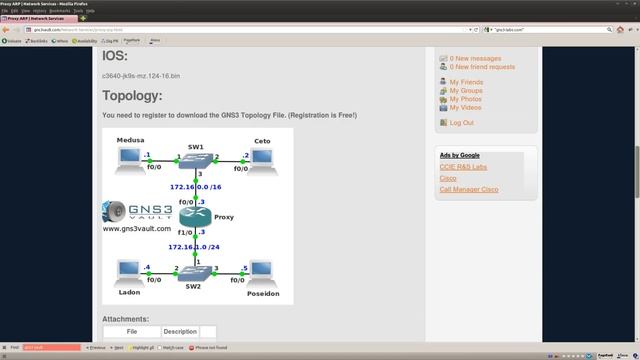Open the Bookmarks menu
Image resolution: width=640 pixels, height=360 pixels.
coord(60,11)
